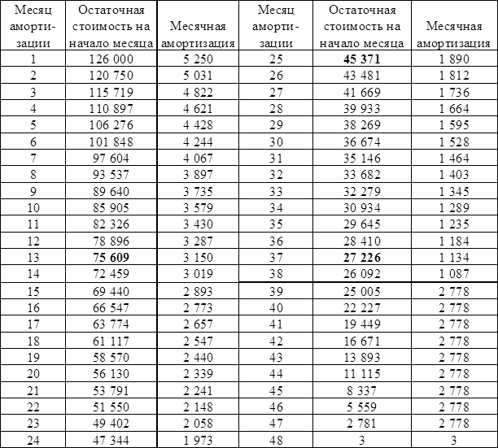Screen dimensions: 498x448
Task: Click the depreciation amount 1 973
Action: point(199,439)
